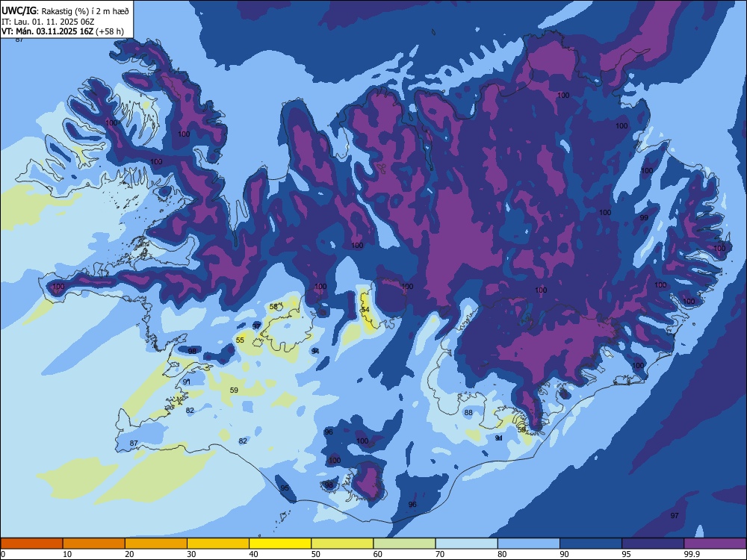The image size is (747, 560).
Task: Click the '50' tick label on the color scale
Action: point(316,554)
